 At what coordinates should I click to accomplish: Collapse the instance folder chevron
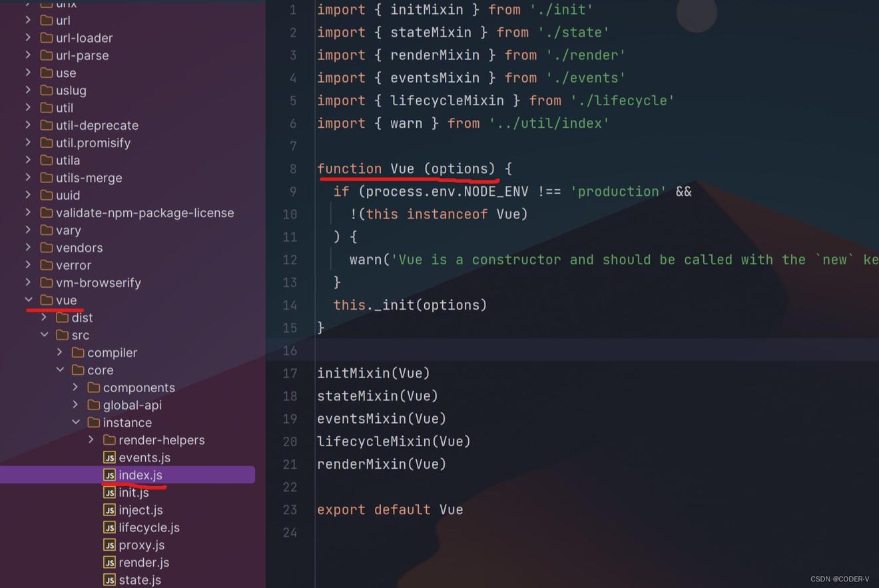coord(76,422)
